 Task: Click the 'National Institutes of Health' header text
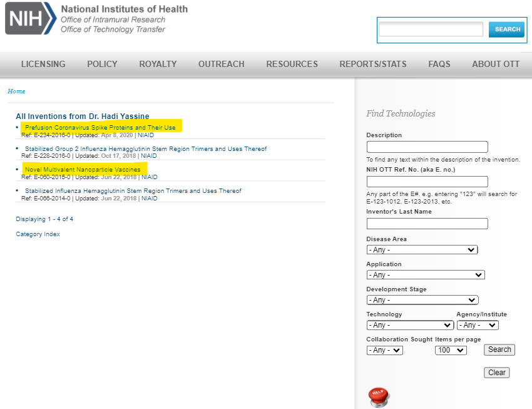(124, 9)
